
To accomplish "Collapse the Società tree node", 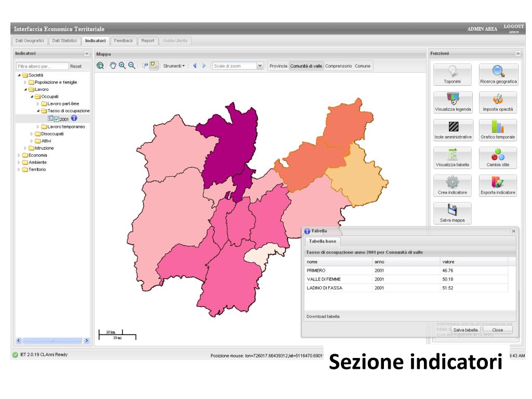I will pyautogui.click(x=19, y=75).
